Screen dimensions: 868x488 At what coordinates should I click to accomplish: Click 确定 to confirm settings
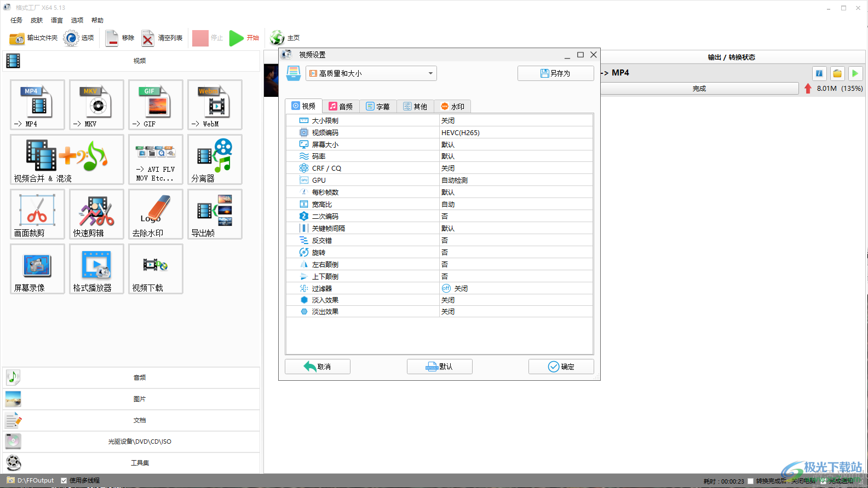(561, 367)
